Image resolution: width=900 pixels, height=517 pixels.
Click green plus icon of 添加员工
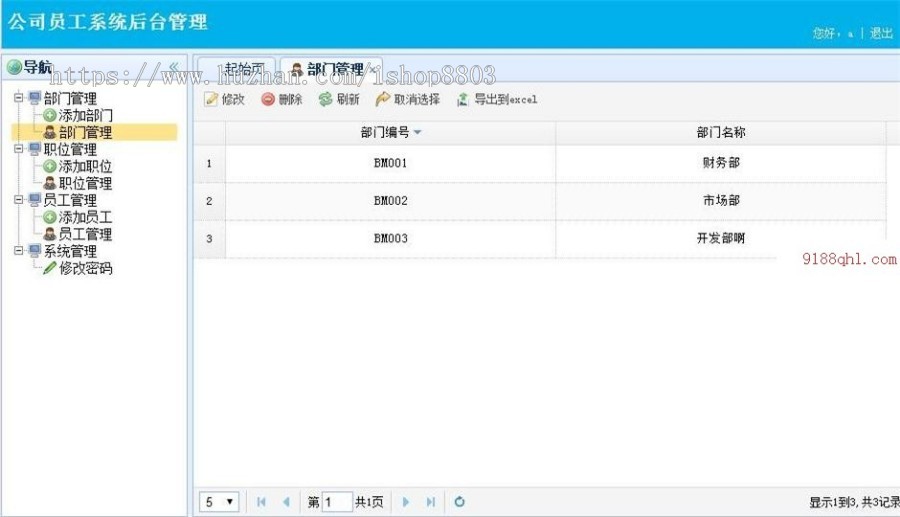tap(49, 217)
